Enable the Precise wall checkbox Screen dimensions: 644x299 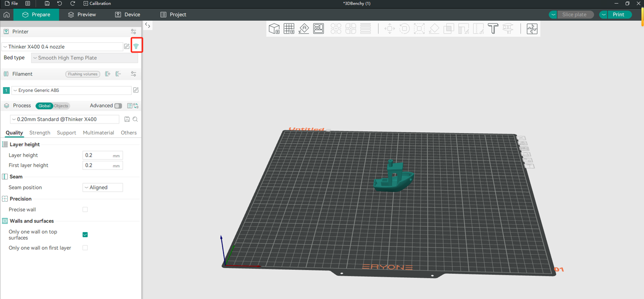tap(85, 210)
